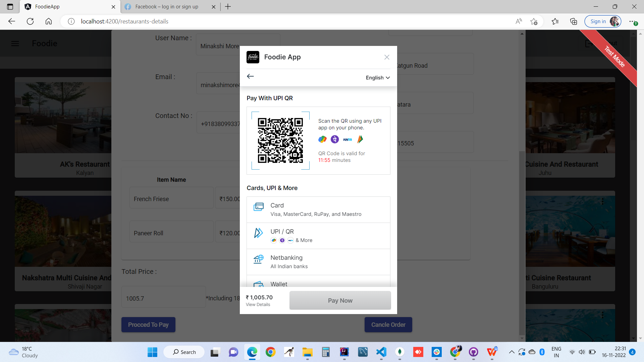Click the Foodie App logo in modal
This screenshot has height=362, width=644.
click(253, 57)
